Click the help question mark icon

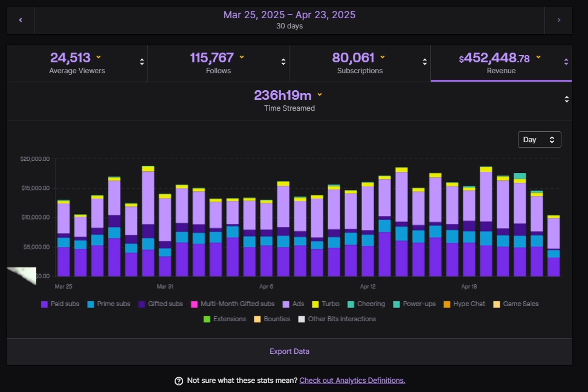(179, 381)
